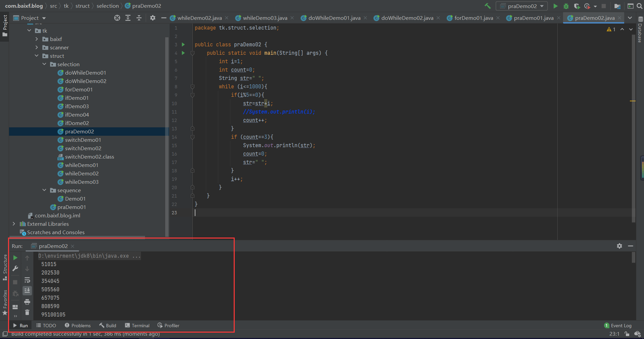Image resolution: width=644 pixels, height=339 pixels.
Task: Toggle soft-wrap in the console
Action: (27, 280)
